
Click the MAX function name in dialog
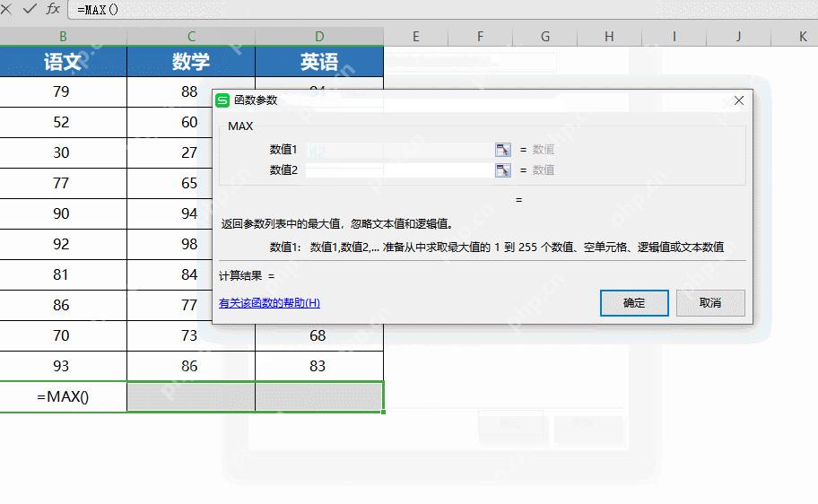coord(240,126)
